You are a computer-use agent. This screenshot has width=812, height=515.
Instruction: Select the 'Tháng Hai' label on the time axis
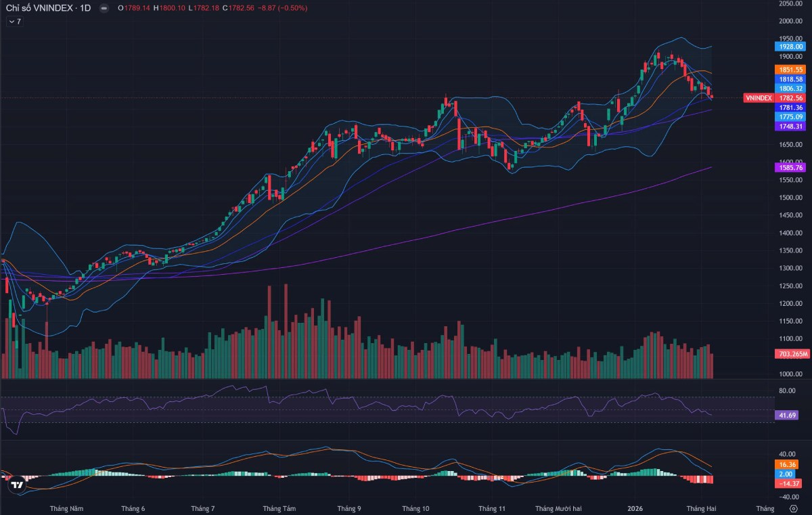(702, 507)
